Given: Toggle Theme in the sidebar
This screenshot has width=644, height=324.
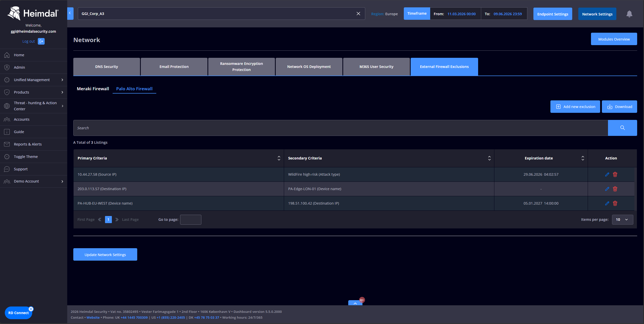Looking at the screenshot, I should (x=33, y=157).
